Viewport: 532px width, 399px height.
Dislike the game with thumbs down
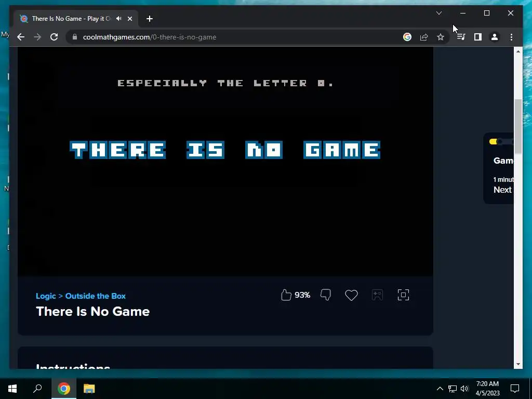pos(326,295)
